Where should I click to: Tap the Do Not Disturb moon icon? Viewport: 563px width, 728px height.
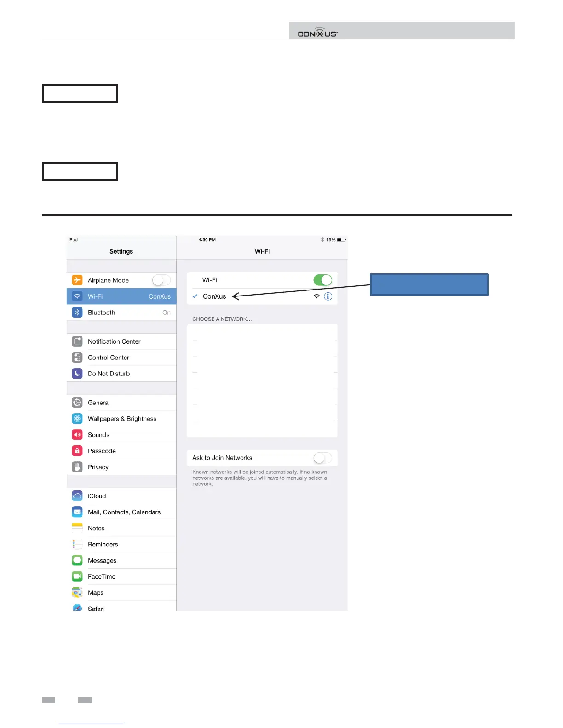(77, 374)
